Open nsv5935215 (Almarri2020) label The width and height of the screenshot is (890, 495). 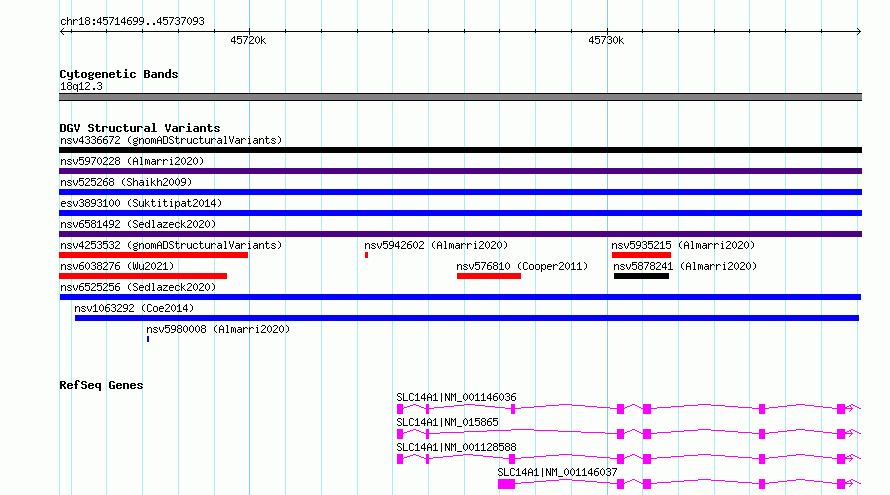point(683,245)
